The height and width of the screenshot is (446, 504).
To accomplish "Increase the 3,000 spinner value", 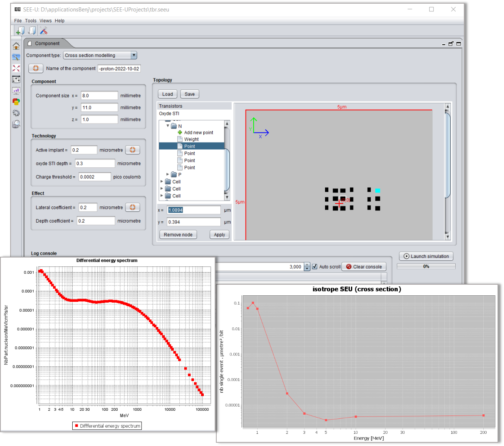I will click(x=307, y=265).
